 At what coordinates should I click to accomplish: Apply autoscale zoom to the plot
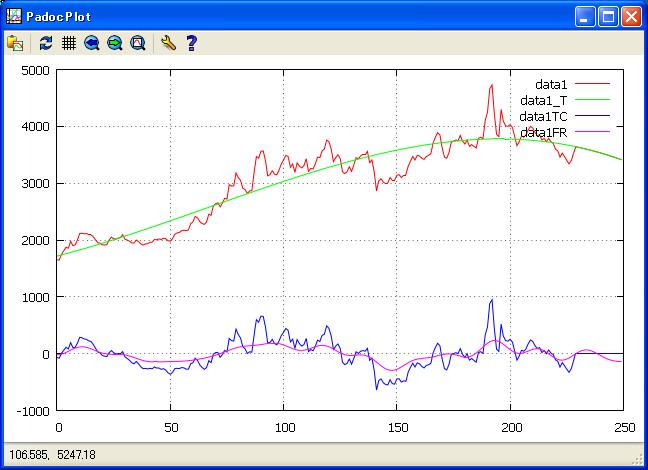pyautogui.click(x=138, y=43)
